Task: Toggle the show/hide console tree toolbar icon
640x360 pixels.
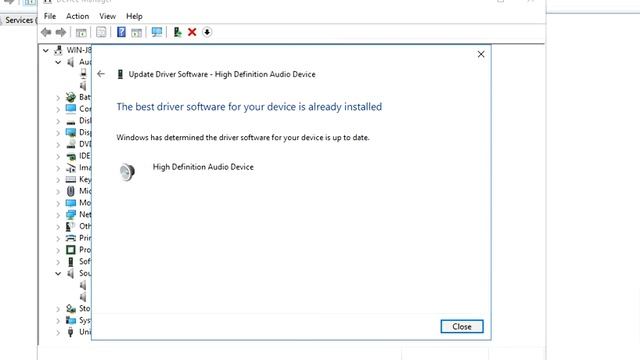Action: pos(81,32)
